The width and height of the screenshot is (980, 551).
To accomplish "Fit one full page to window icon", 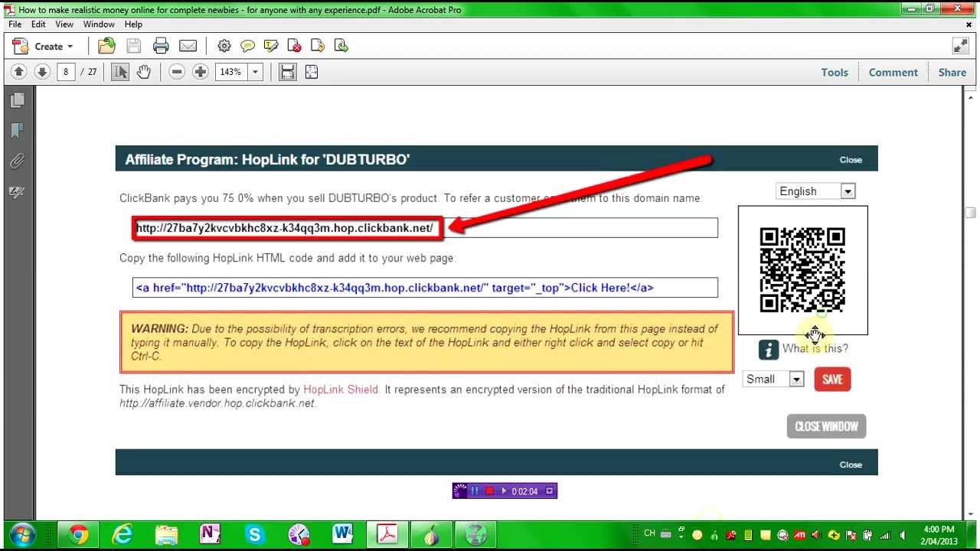I will [x=311, y=72].
